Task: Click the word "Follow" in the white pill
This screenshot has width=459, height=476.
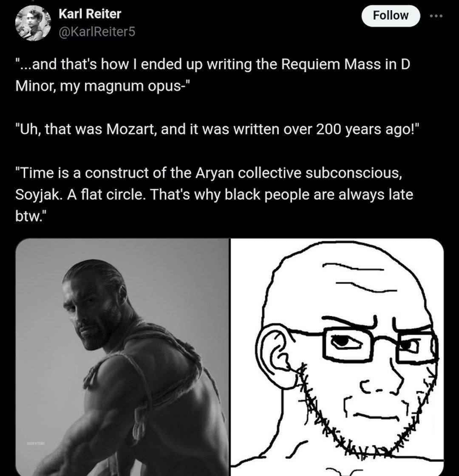Action: 391,16
